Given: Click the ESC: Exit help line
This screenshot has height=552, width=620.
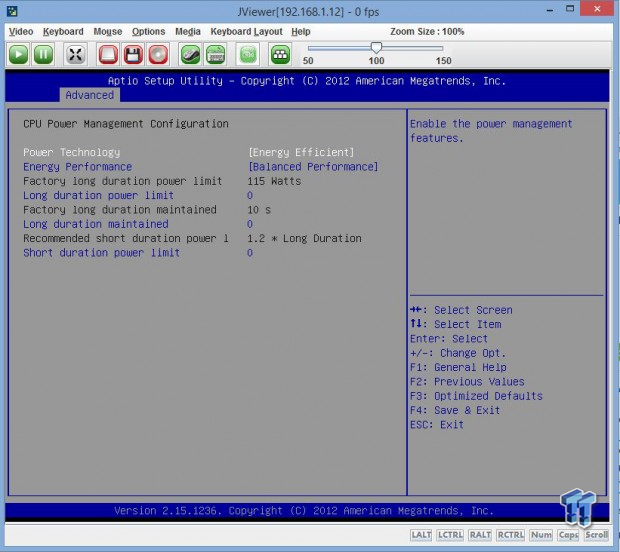Looking at the screenshot, I should 437,425.
